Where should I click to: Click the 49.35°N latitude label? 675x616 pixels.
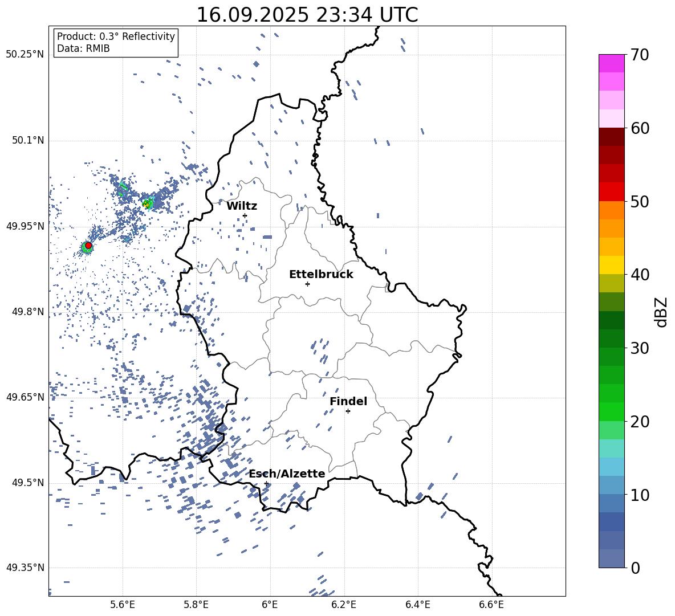25,568
